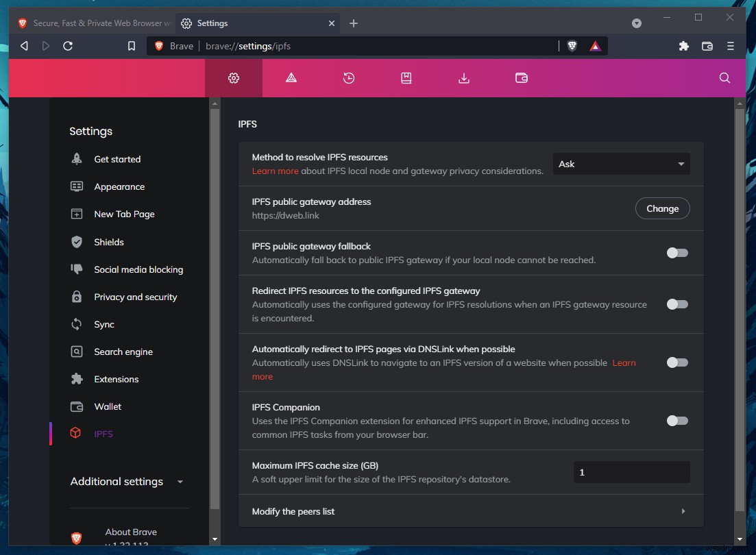Open the Brave Shields settings icon in top bar
The image size is (756, 555).
pos(572,46)
